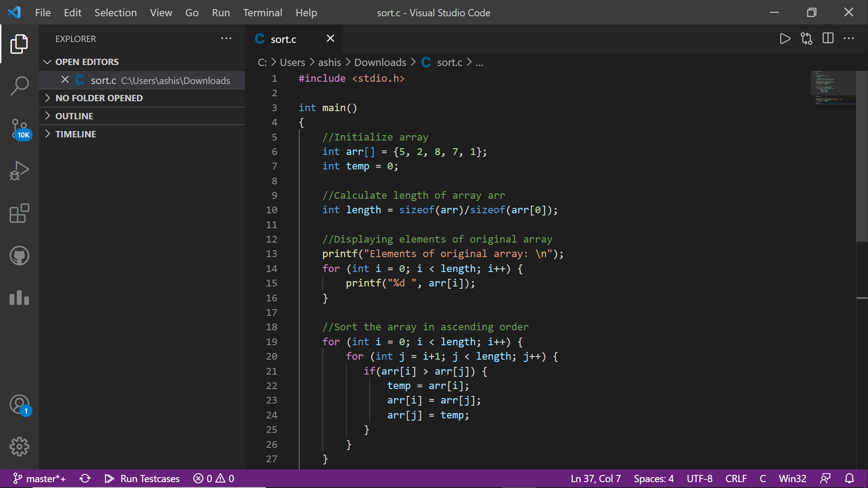
Task: Expand the Timeline section
Action: pos(75,134)
